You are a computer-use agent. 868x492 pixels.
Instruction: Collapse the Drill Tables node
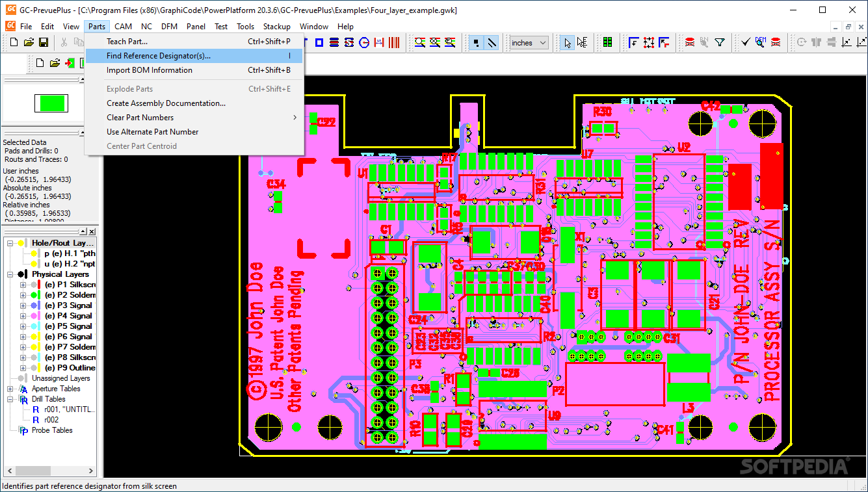click(x=10, y=399)
